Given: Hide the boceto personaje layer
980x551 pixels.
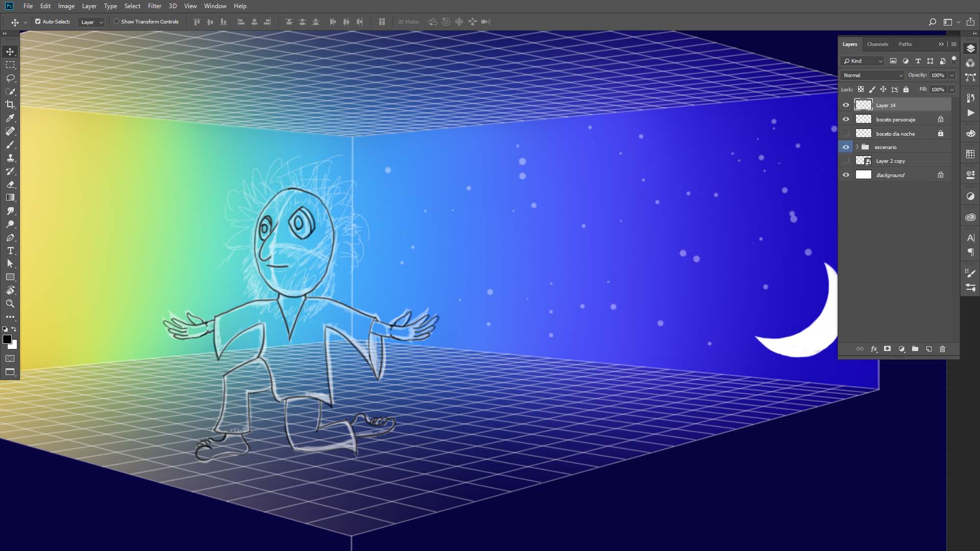Looking at the screenshot, I should pyautogui.click(x=846, y=119).
